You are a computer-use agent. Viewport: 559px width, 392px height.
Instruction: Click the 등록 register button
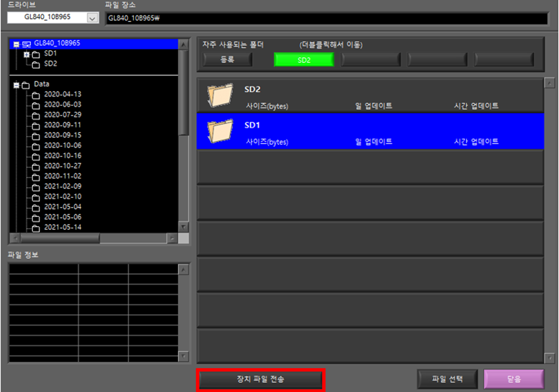pyautogui.click(x=227, y=59)
